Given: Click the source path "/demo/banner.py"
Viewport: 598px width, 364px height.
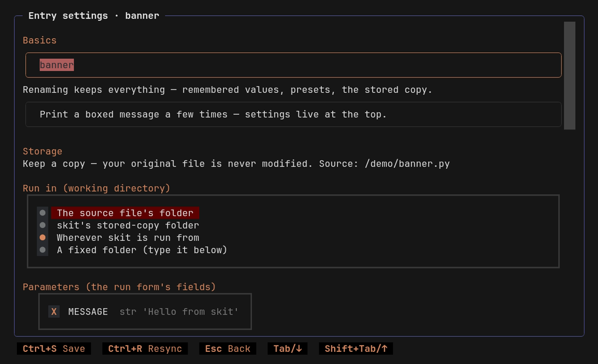Looking at the screenshot, I should click(407, 164).
